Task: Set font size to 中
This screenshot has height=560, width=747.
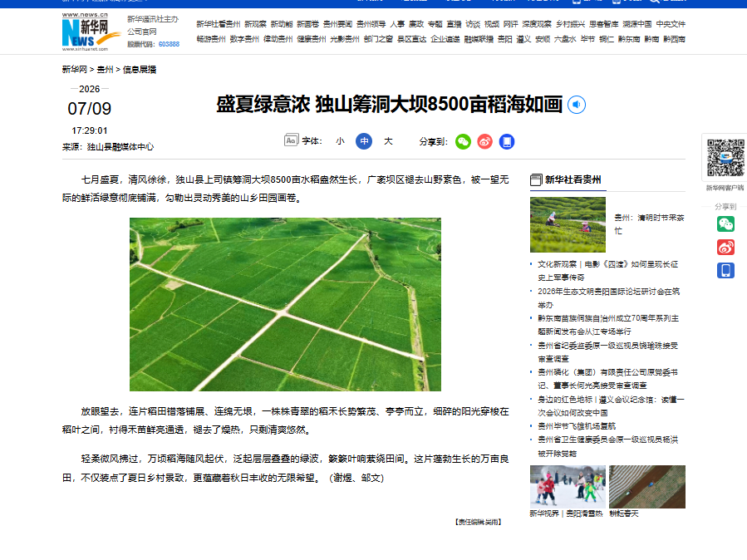Action: point(364,141)
